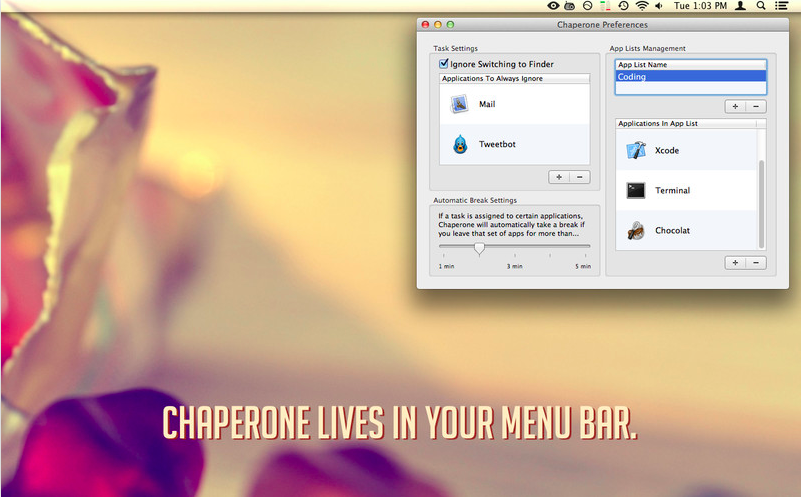Select the Coding app list row
The width and height of the screenshot is (801, 497).
point(690,77)
